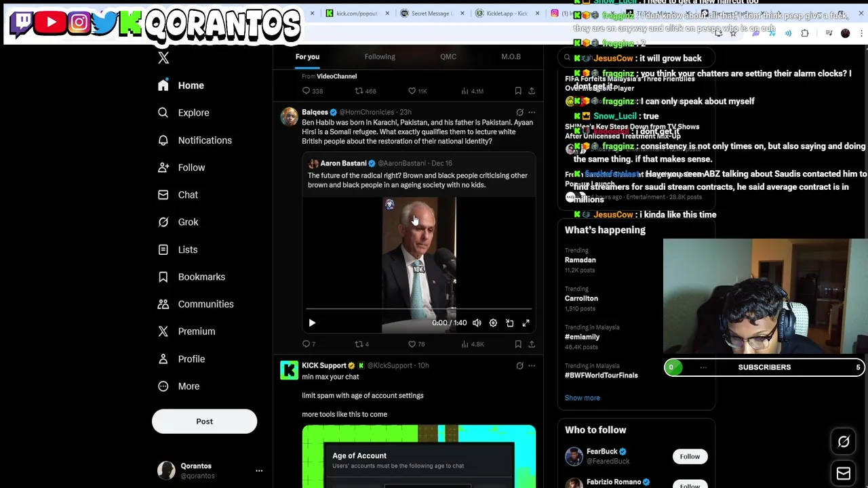Open Grok floating button

tap(844, 442)
